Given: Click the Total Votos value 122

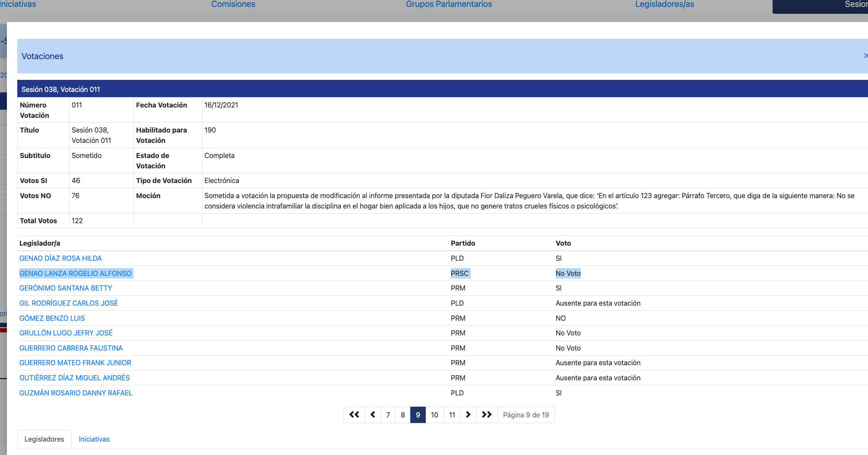Looking at the screenshot, I should click(x=77, y=221).
